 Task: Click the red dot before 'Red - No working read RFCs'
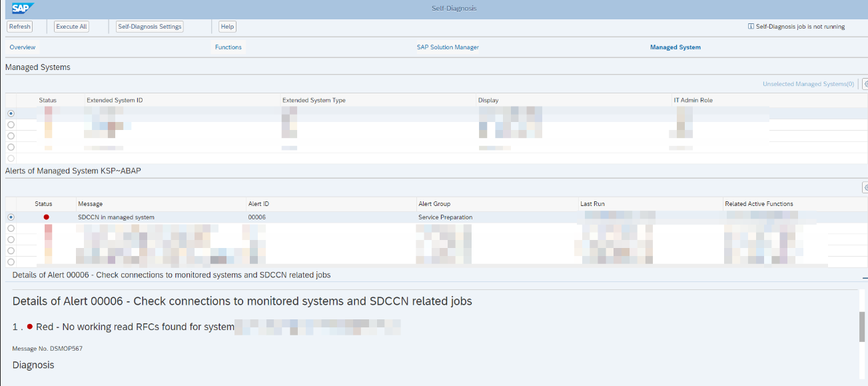[30, 327]
